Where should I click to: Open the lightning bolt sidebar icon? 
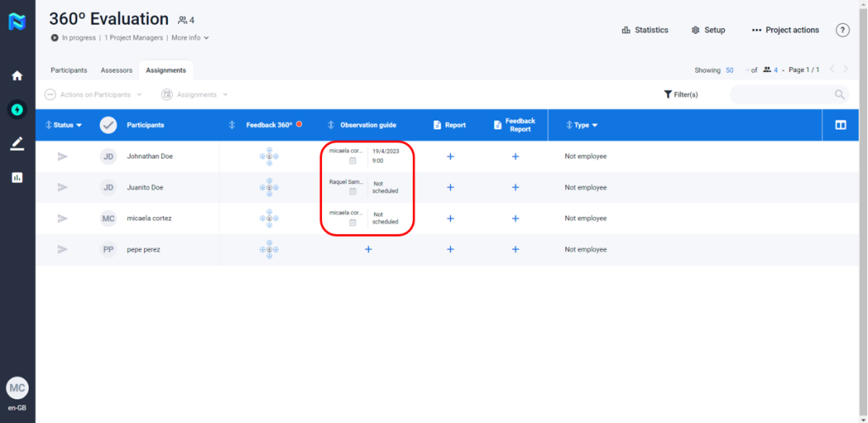(17, 109)
